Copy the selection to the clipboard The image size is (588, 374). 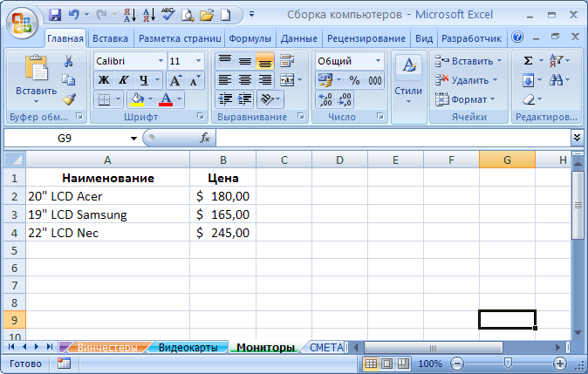pos(69,80)
